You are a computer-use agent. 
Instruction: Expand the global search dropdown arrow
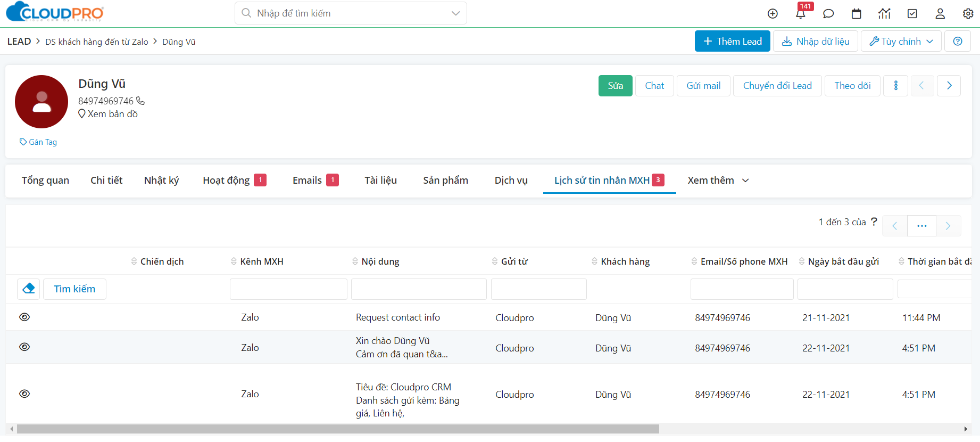click(x=455, y=13)
